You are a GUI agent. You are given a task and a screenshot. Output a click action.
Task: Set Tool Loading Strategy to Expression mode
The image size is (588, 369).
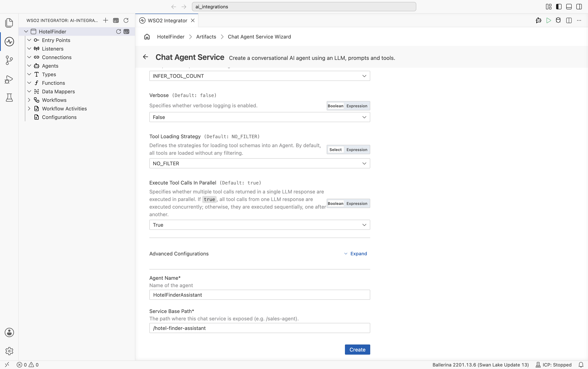(357, 150)
